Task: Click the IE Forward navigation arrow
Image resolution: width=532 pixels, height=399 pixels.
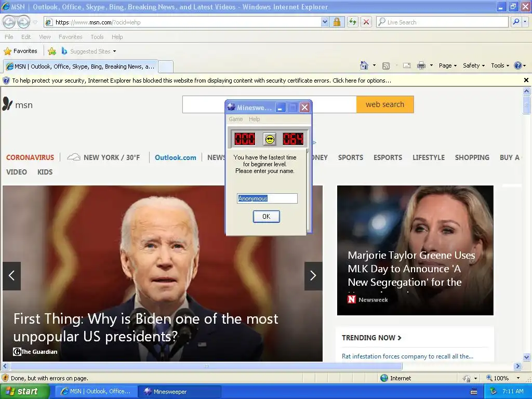Action: (x=23, y=22)
